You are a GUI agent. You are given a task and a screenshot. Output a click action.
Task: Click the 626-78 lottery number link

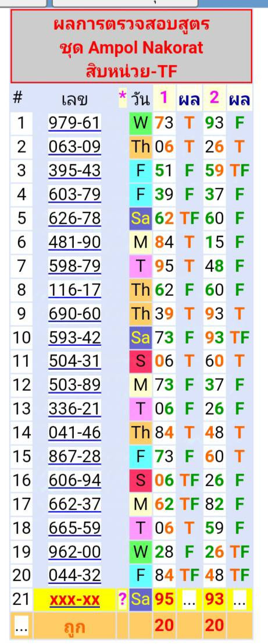[x=74, y=218]
